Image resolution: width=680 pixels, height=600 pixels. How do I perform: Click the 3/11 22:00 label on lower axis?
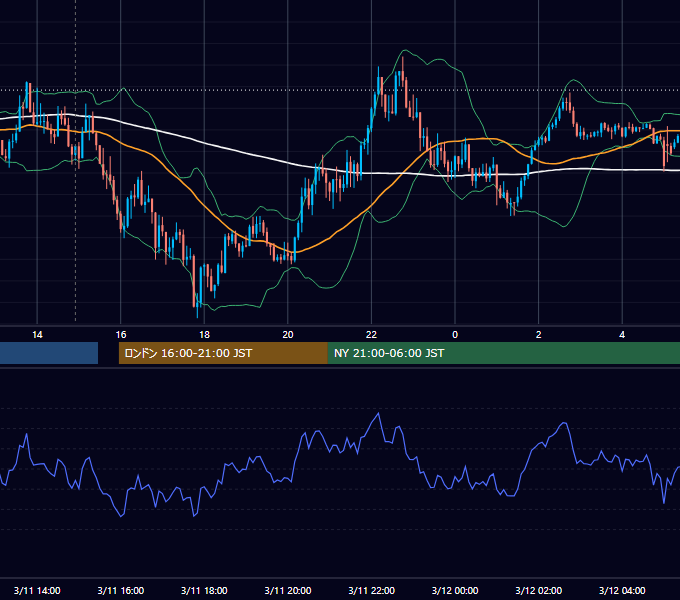point(372,590)
